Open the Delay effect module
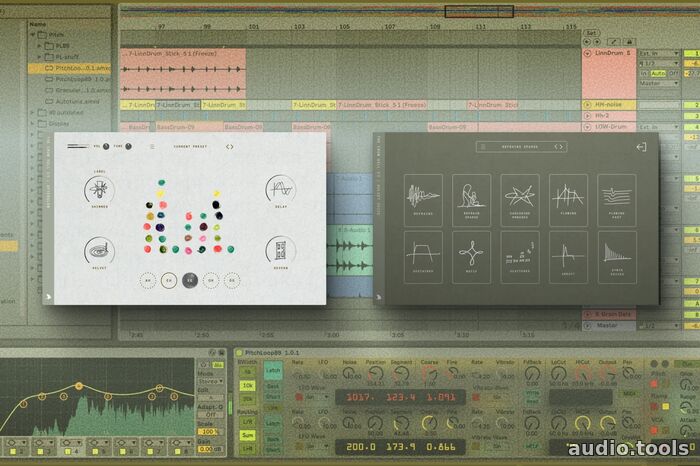 [x=282, y=190]
